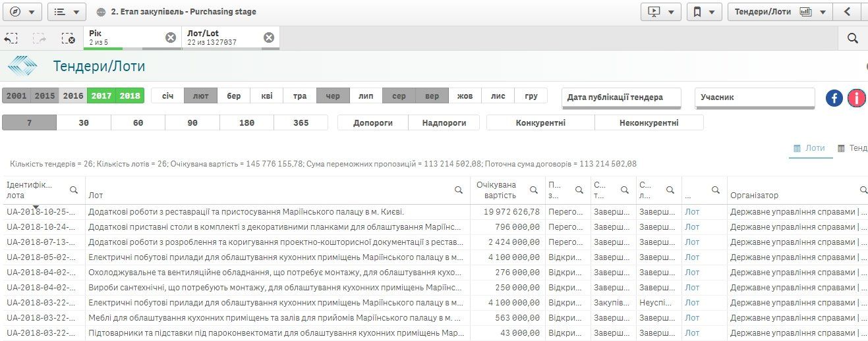Open Лот link in the 2 424 000,00 row

click(x=692, y=242)
